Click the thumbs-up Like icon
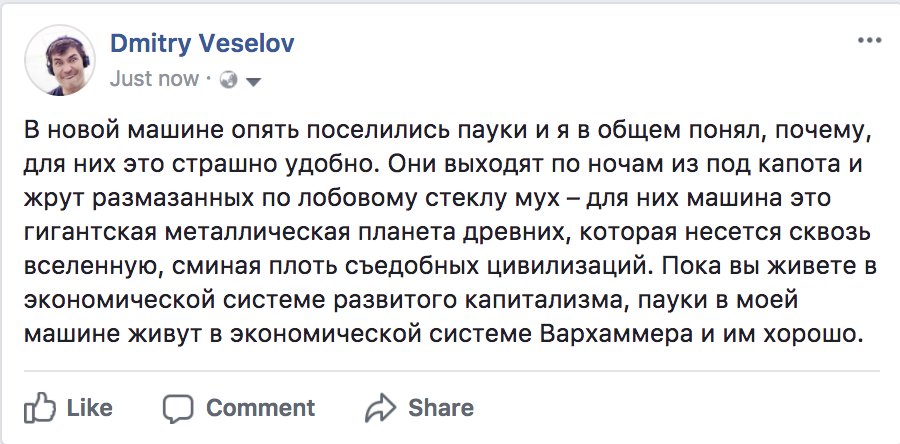The height and width of the screenshot is (444, 900). coord(38,407)
